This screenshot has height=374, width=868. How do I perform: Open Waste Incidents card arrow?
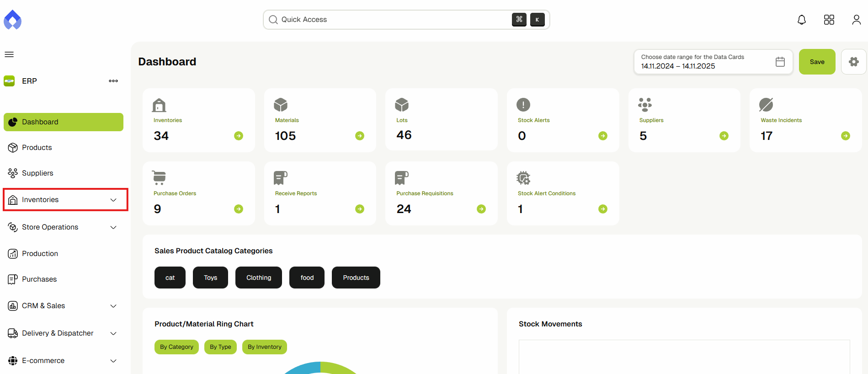(x=845, y=136)
